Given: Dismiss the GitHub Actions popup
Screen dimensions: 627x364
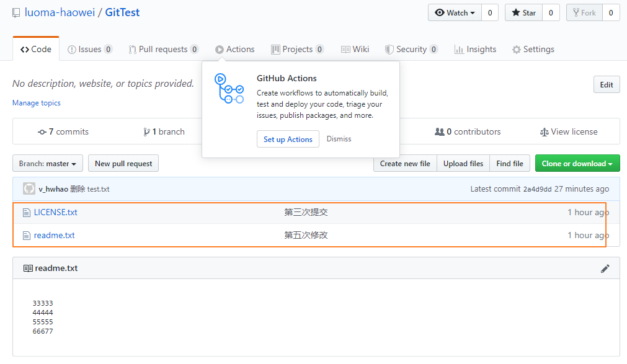Looking at the screenshot, I should pyautogui.click(x=339, y=139).
